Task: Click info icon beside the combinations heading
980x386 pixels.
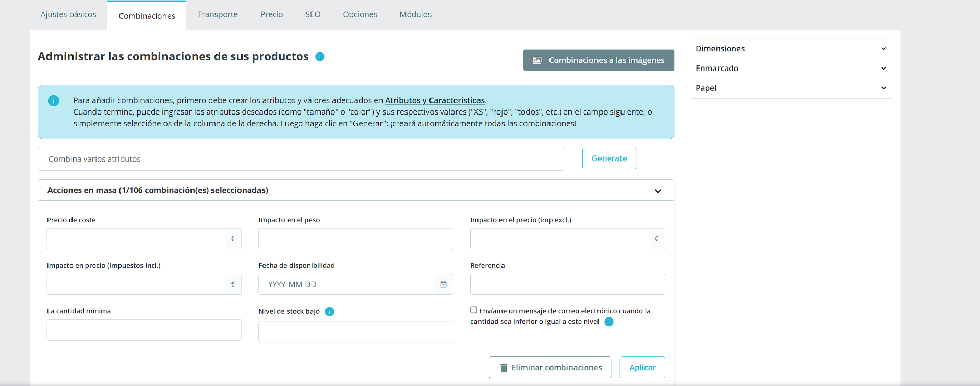Action: 320,57
